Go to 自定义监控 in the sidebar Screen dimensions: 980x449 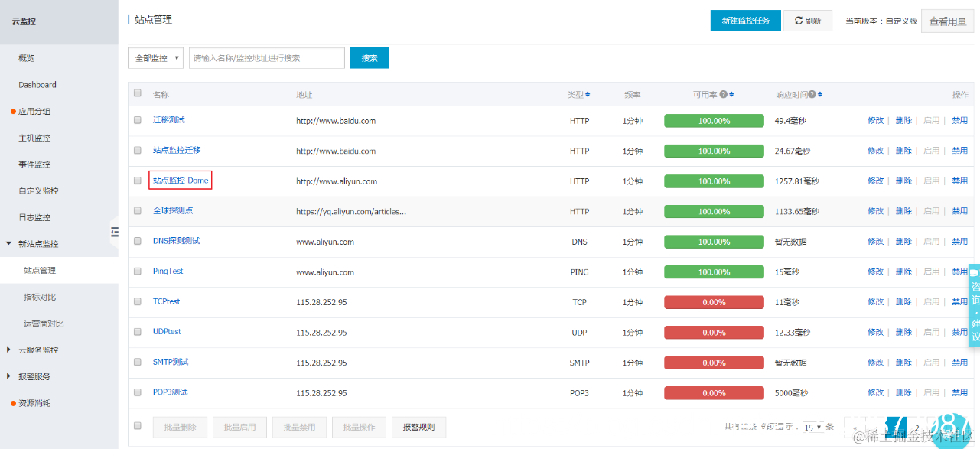[38, 191]
